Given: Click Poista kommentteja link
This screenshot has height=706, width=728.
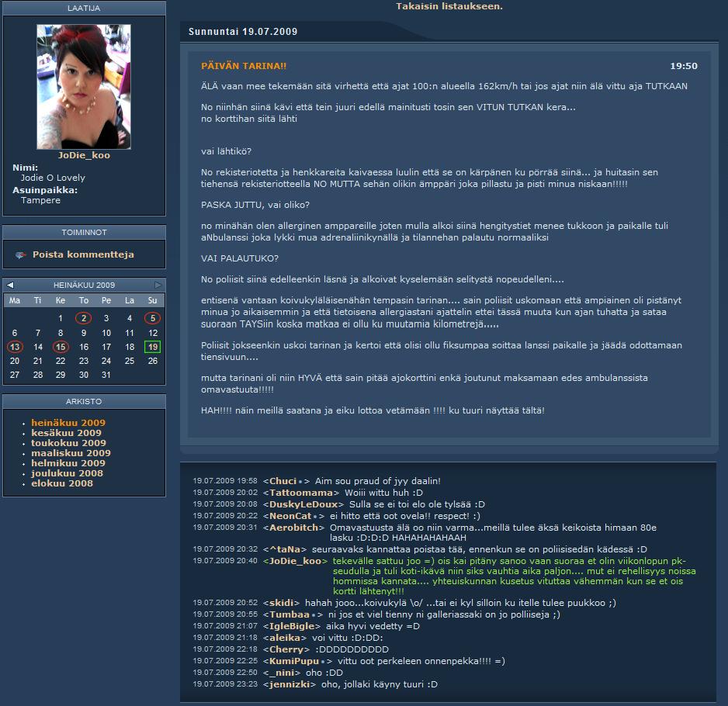Looking at the screenshot, I should 83,254.
